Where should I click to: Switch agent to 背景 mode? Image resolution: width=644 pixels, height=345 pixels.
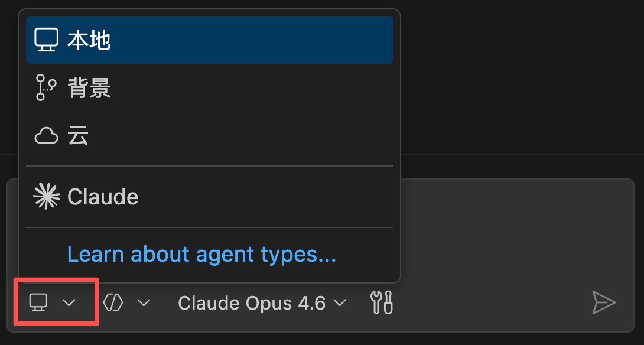[x=89, y=87]
